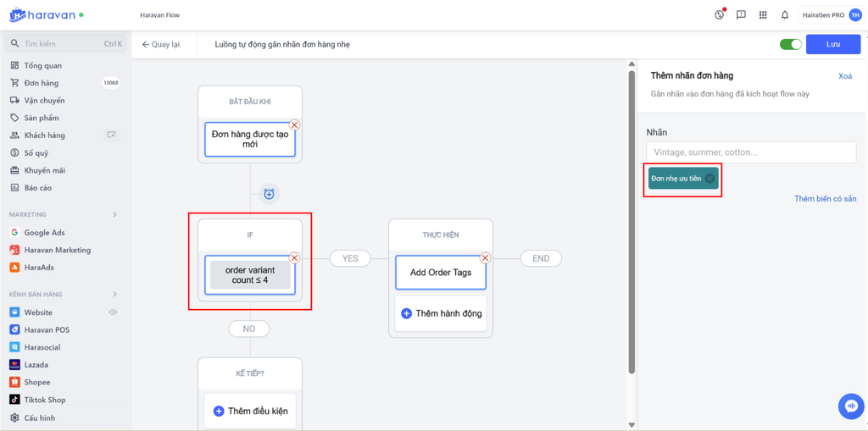
Task: Click the delay timer icon between flow blocks
Action: tap(269, 194)
